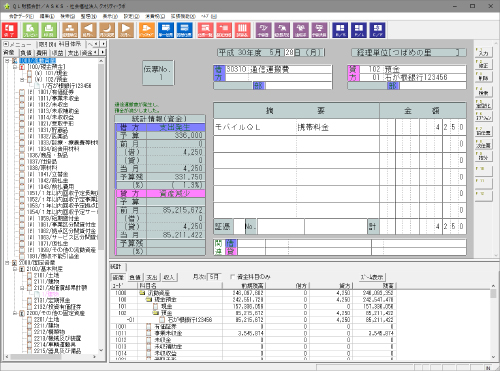500x371 pixels.
Task: Open the 表示 menu
Action: click(110, 16)
